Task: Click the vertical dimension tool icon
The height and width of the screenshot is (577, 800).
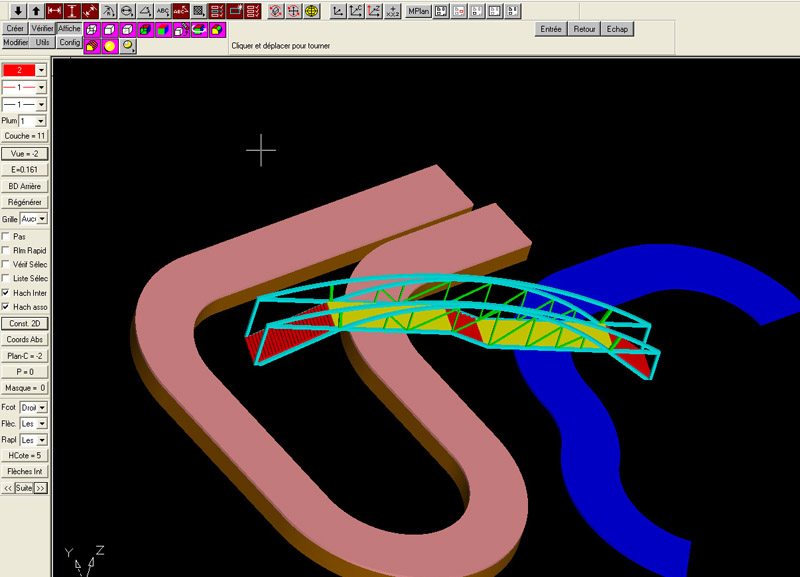Action: 72,11
